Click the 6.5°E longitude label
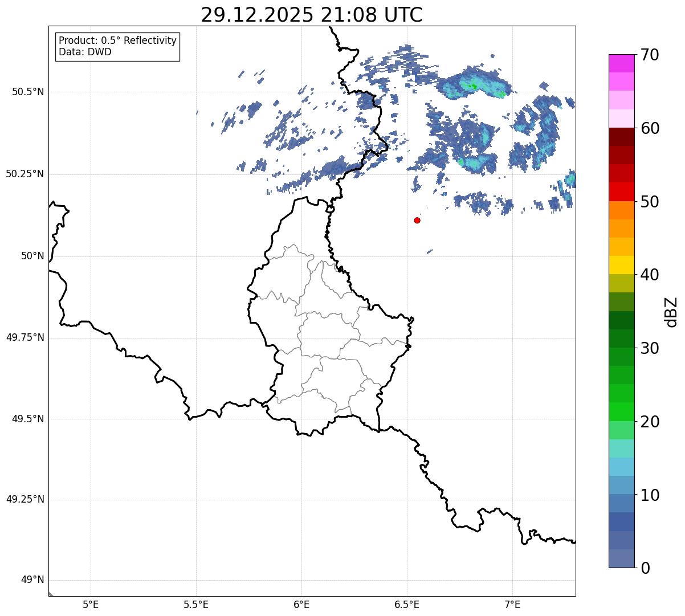Image resolution: width=685 pixels, height=616 pixels. 407,605
